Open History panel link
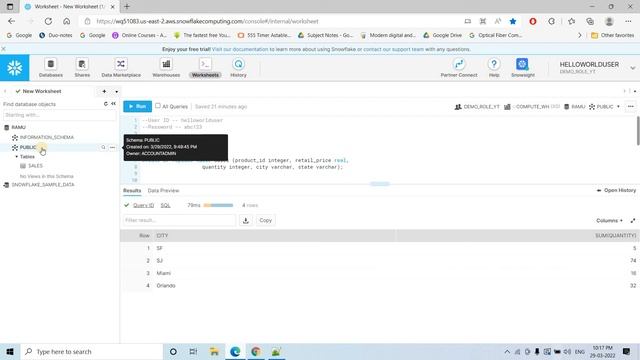 (616, 191)
